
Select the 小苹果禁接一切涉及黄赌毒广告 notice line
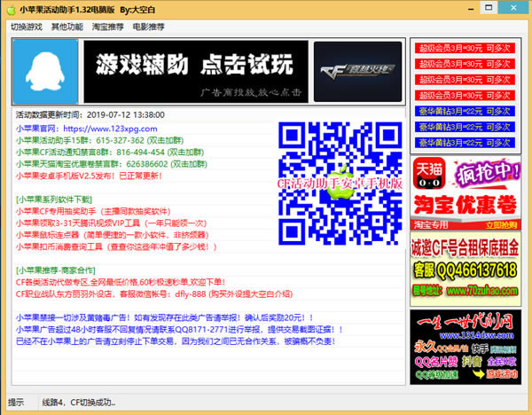click(164, 318)
